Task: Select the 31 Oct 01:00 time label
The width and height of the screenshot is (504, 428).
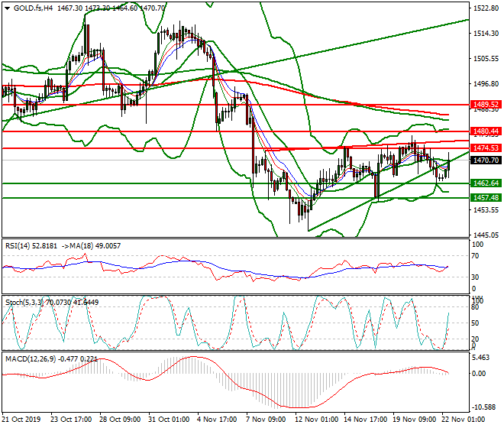Action: click(x=169, y=420)
